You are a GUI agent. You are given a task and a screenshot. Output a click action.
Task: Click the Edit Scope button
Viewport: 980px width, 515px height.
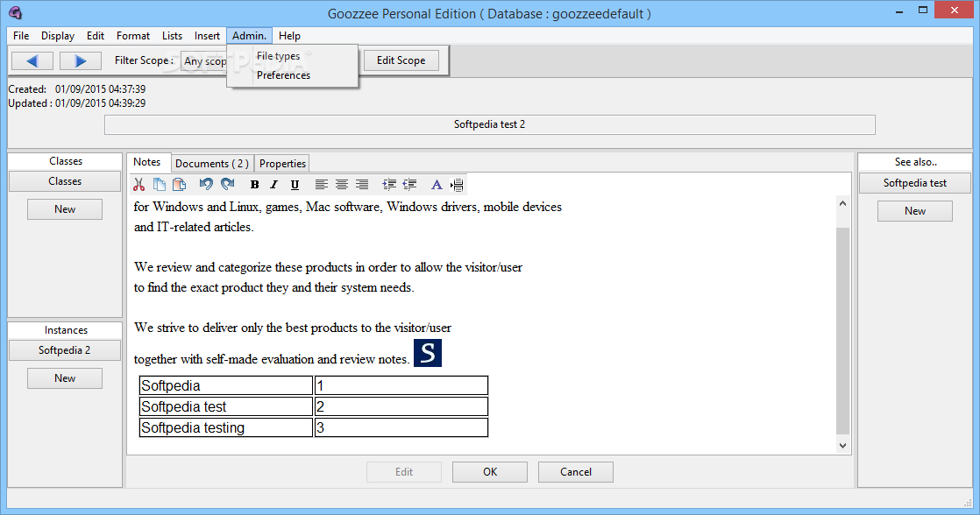(x=401, y=60)
